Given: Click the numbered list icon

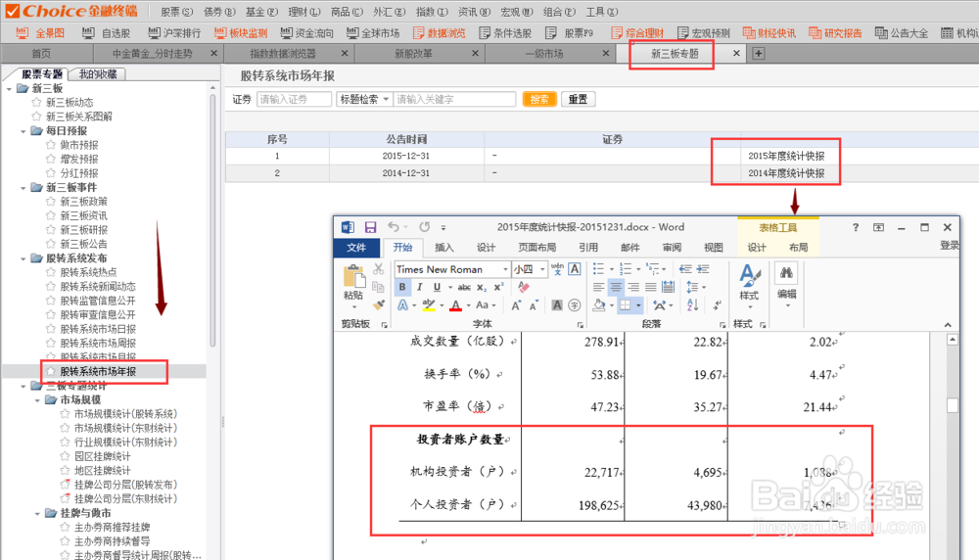Looking at the screenshot, I should pos(625,269).
